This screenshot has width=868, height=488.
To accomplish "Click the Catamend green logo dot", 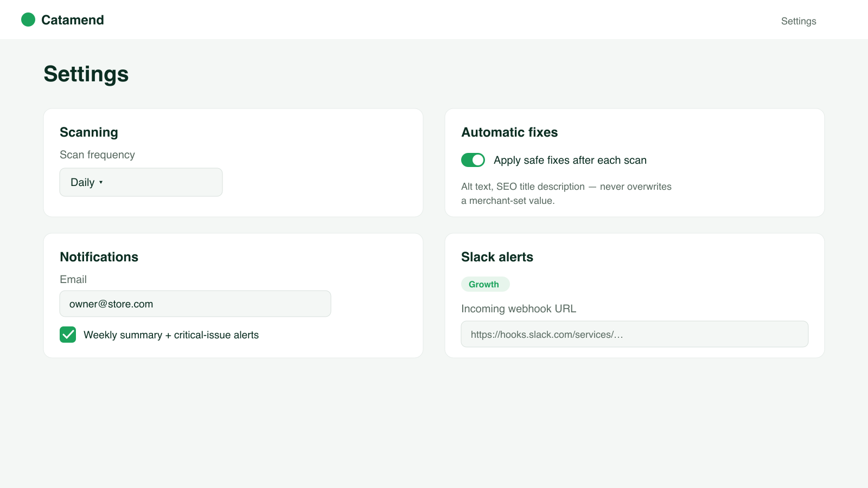I will [x=28, y=20].
